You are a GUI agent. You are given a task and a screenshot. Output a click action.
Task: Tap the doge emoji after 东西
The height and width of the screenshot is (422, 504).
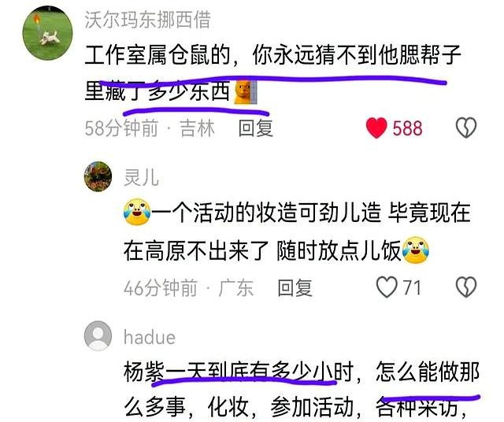tap(246, 91)
